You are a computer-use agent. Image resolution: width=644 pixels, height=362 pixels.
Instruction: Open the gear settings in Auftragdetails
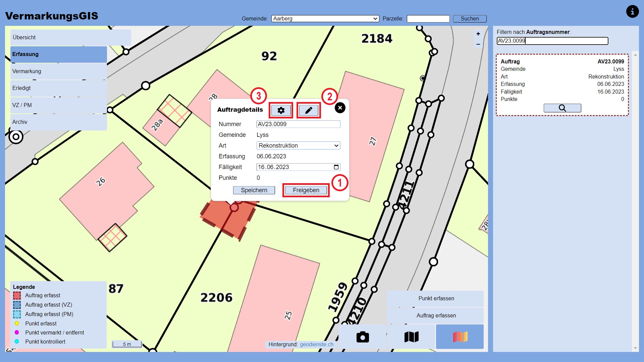point(281,110)
